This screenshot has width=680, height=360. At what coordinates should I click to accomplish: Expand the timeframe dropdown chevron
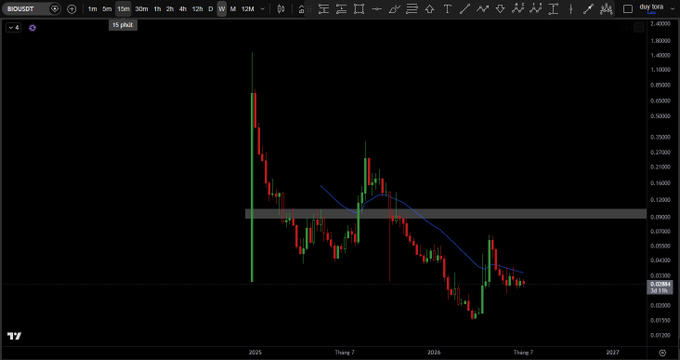point(262,9)
